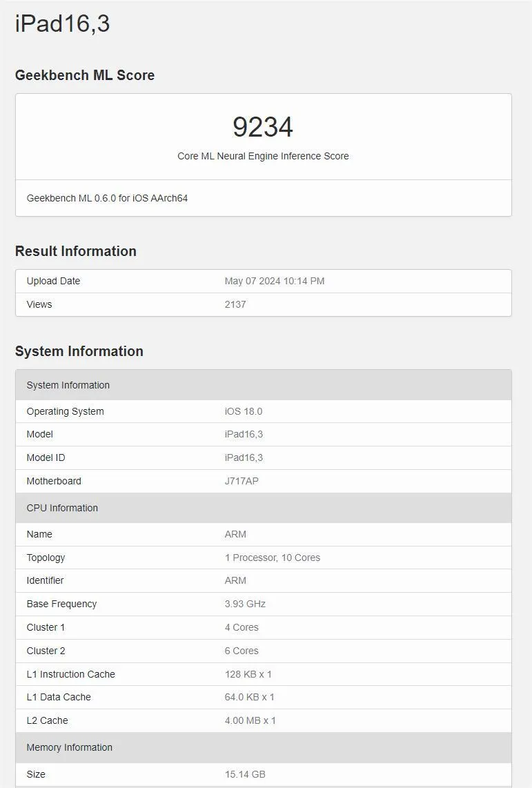
Task: Select the 2137 views value
Action: click(x=235, y=304)
